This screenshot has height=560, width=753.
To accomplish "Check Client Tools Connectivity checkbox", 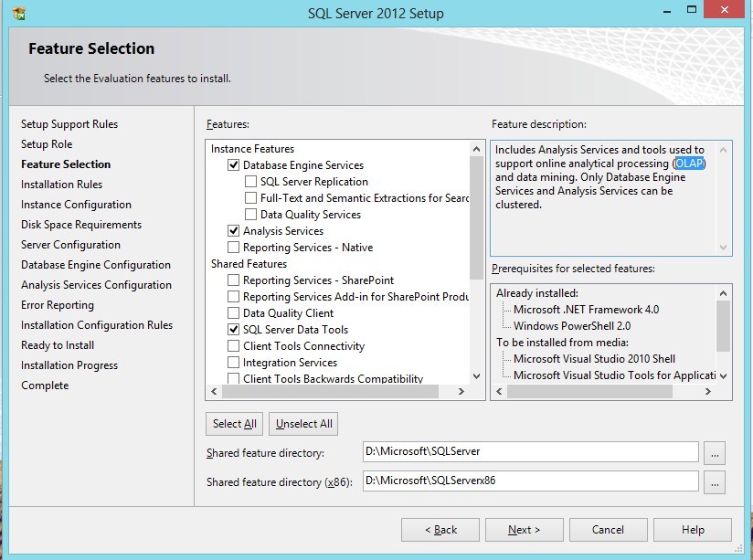I will [233, 346].
